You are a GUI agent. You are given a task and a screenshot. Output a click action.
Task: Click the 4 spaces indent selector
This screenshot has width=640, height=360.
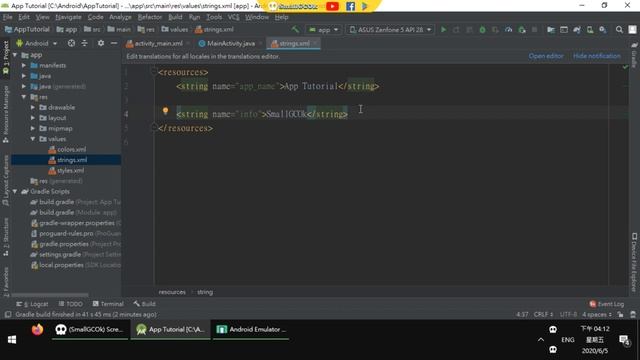(597, 315)
